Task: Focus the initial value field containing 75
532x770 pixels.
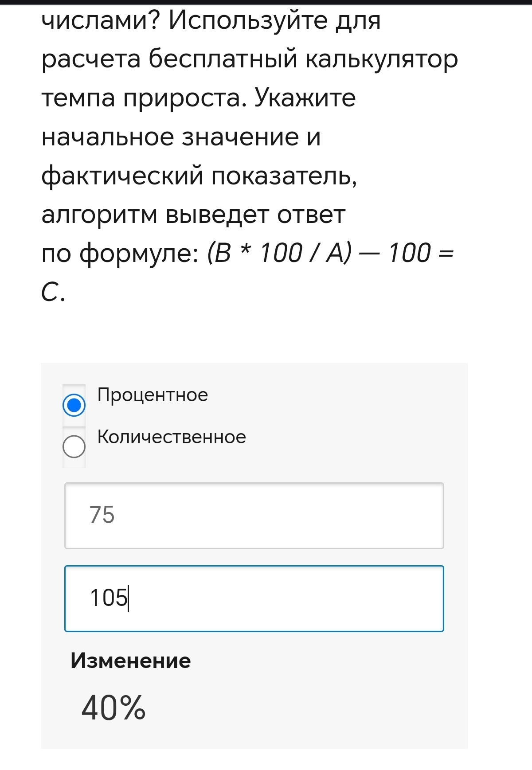Action: (254, 516)
